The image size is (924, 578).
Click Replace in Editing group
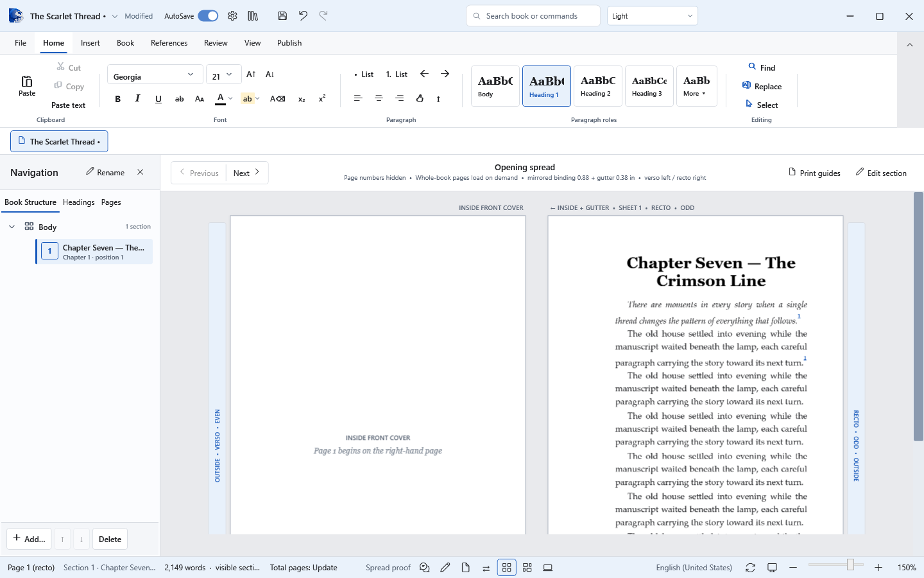click(762, 86)
